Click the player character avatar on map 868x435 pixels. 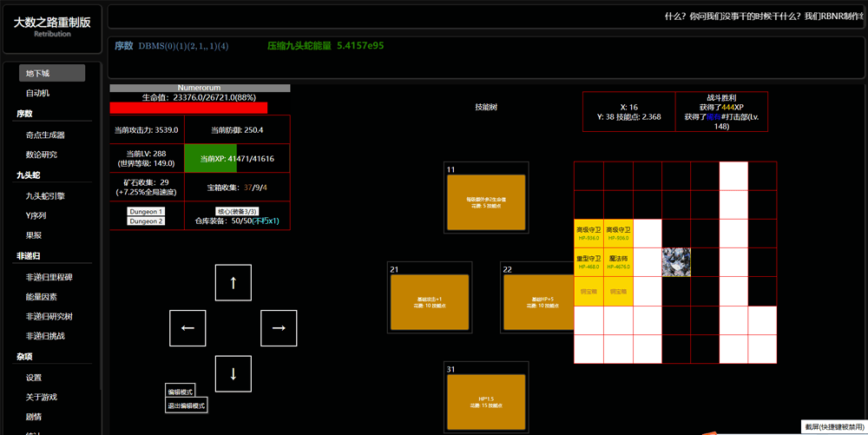[676, 262]
